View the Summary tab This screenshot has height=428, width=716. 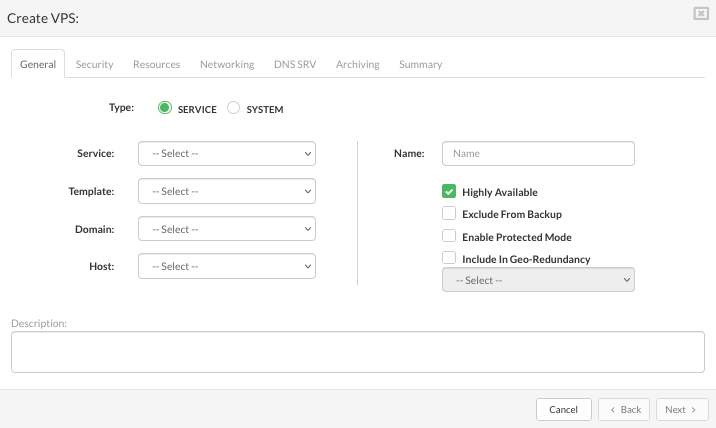[x=420, y=64]
